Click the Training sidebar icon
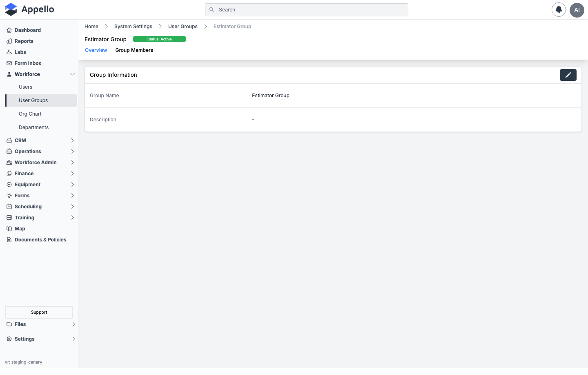The height and width of the screenshot is (375, 588). (9, 218)
